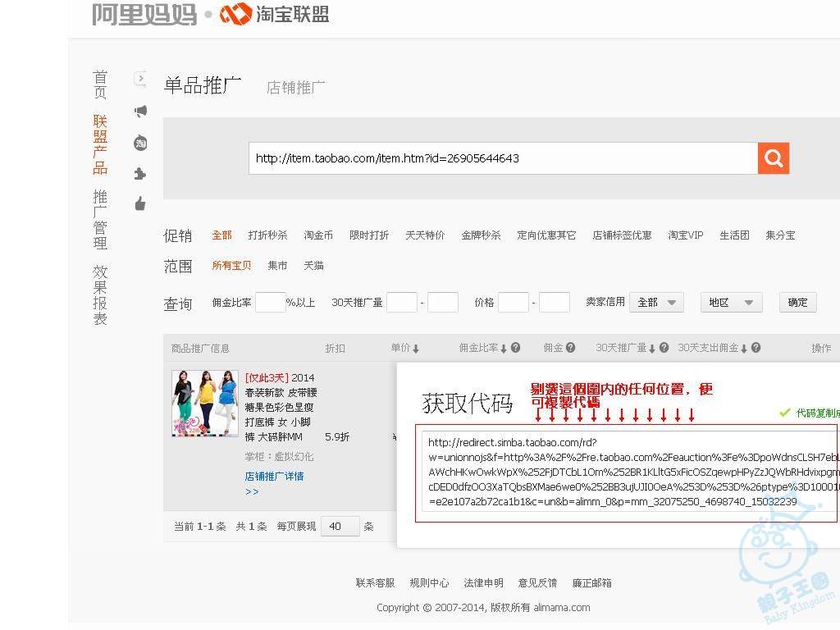
Task: Show help for 30天支出佣金 column
Action: click(x=756, y=348)
